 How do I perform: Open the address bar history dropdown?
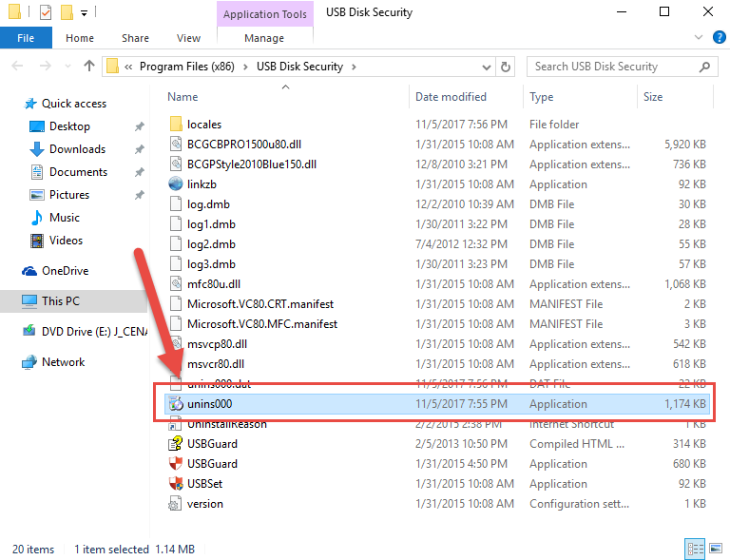tap(487, 68)
